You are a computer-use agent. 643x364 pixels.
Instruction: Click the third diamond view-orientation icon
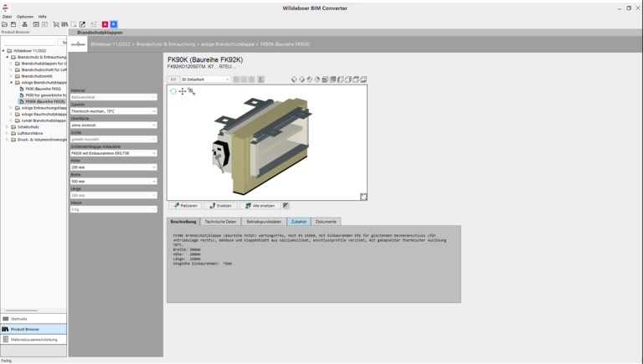310,79
